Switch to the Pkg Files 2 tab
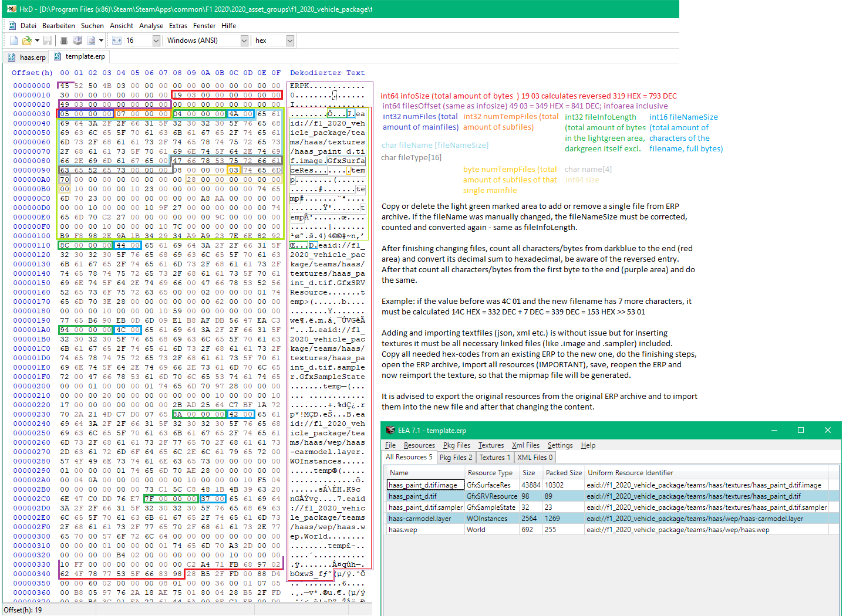The height and width of the screenshot is (616, 846). [456, 458]
